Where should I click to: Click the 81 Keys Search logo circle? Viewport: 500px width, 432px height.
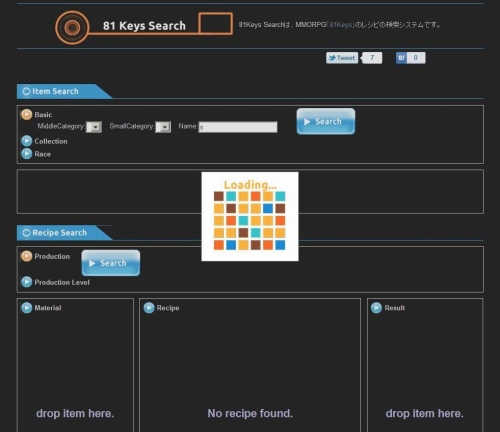click(72, 28)
